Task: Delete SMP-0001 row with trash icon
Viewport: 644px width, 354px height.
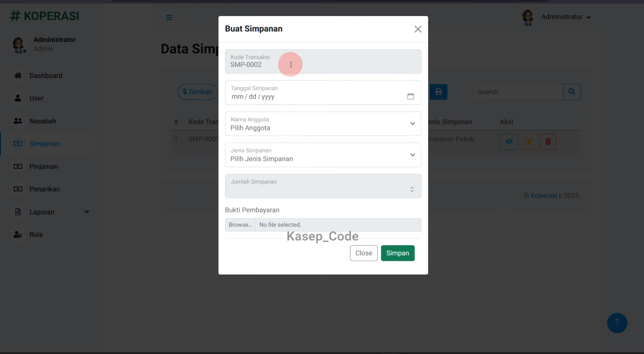Action: (548, 141)
